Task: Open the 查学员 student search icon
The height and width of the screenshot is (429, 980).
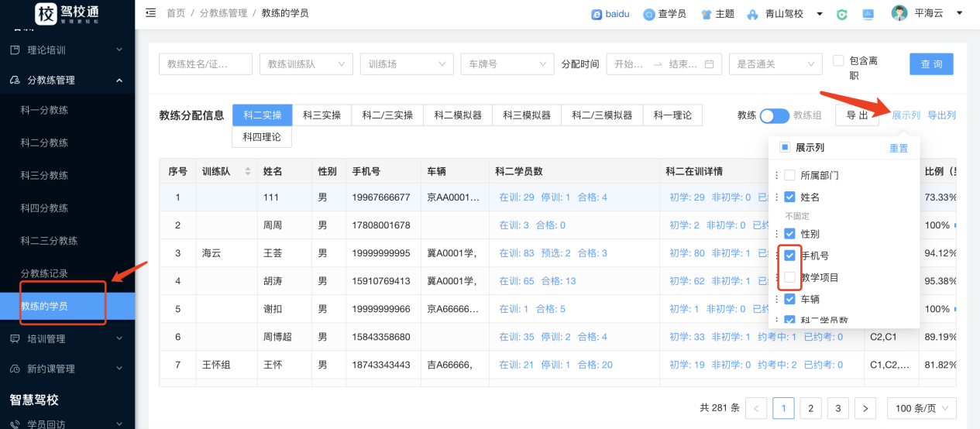Action: point(649,14)
